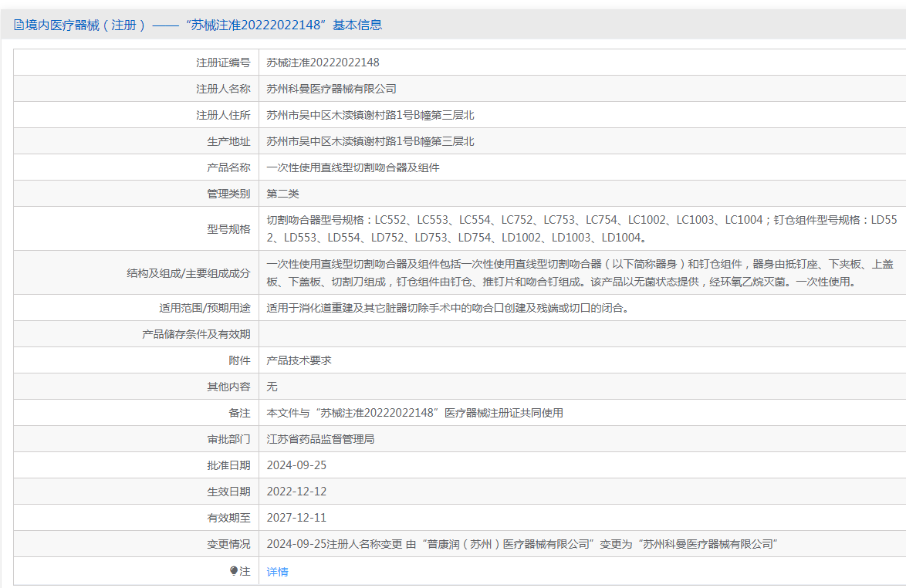Click the 有效期至 label
The image size is (906, 588).
228,518
